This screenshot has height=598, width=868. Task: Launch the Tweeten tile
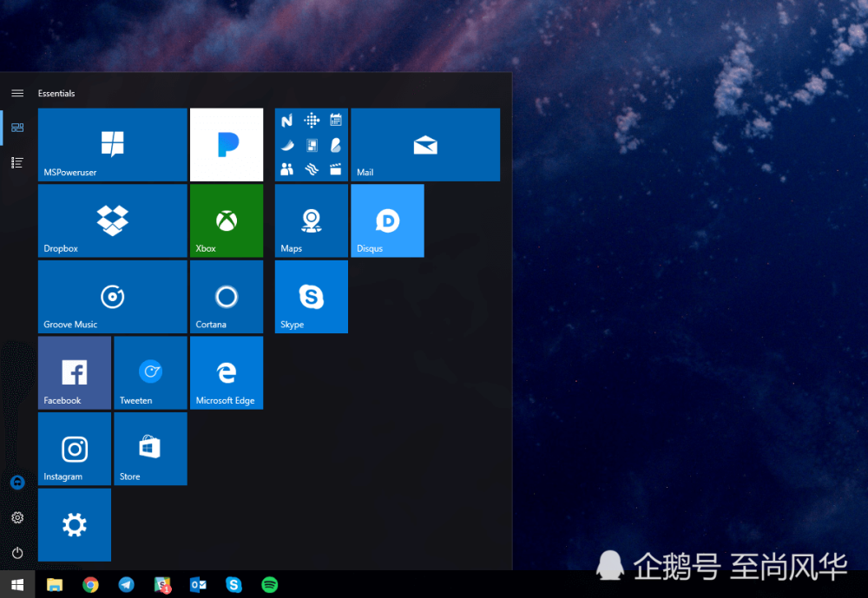click(150, 372)
